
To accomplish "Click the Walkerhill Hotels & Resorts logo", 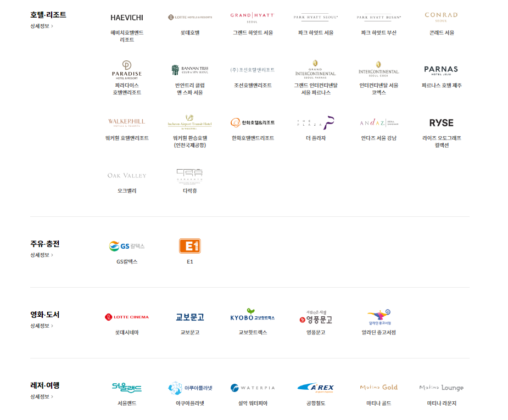I will [127, 123].
